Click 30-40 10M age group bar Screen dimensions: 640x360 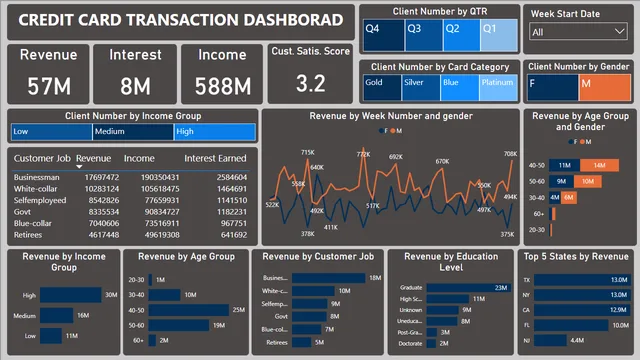164,295
